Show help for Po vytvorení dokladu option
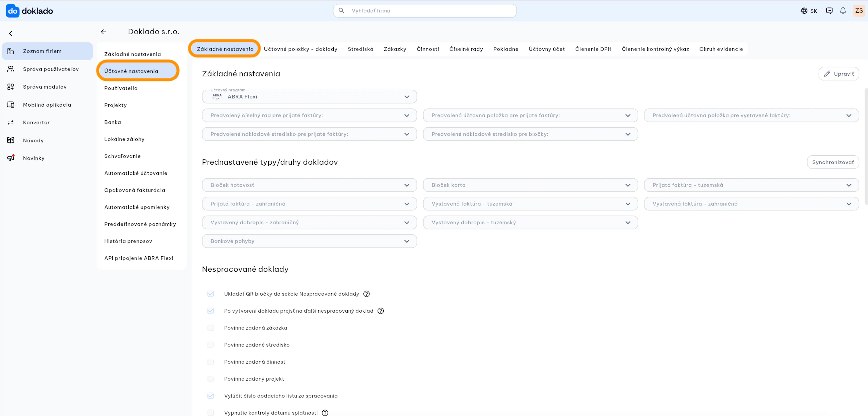Screen dimensions: 868x416 [x=380, y=311]
